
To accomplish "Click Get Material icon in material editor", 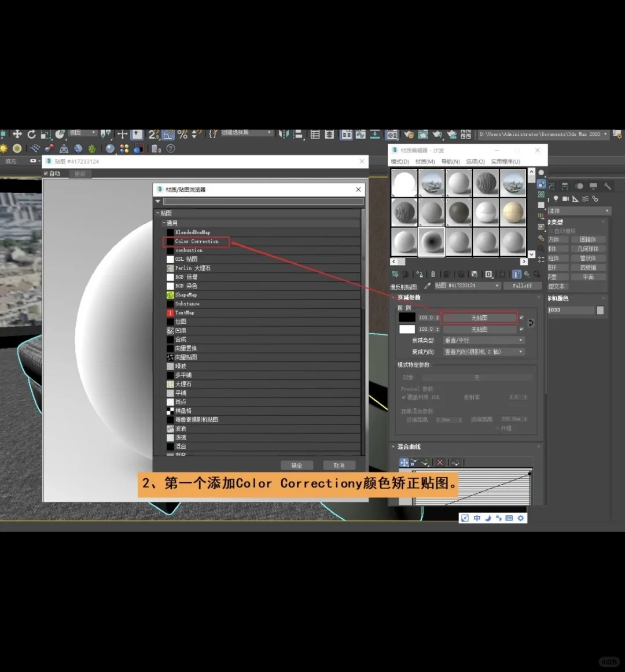I will pos(395,274).
